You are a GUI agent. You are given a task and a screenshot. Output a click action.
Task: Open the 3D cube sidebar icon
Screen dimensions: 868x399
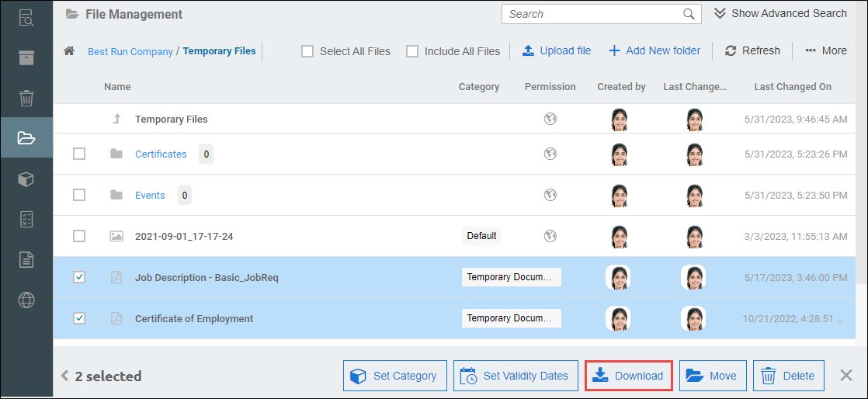26,179
